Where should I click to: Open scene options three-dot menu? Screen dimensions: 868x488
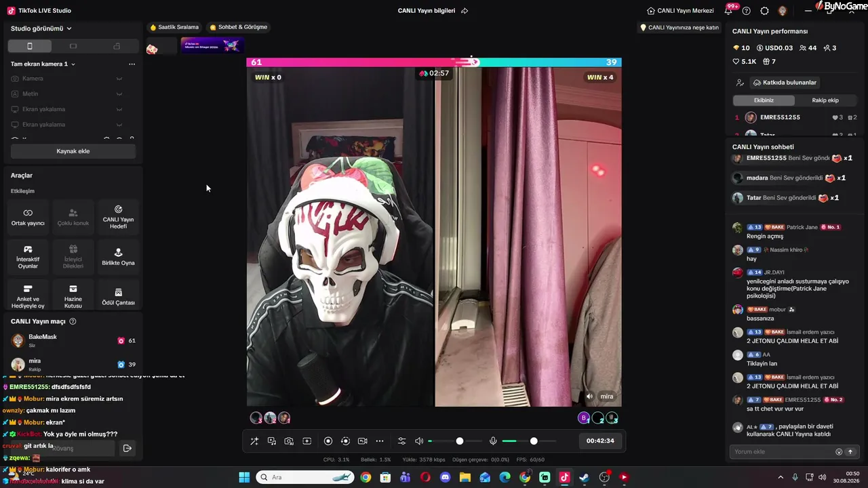click(x=132, y=64)
